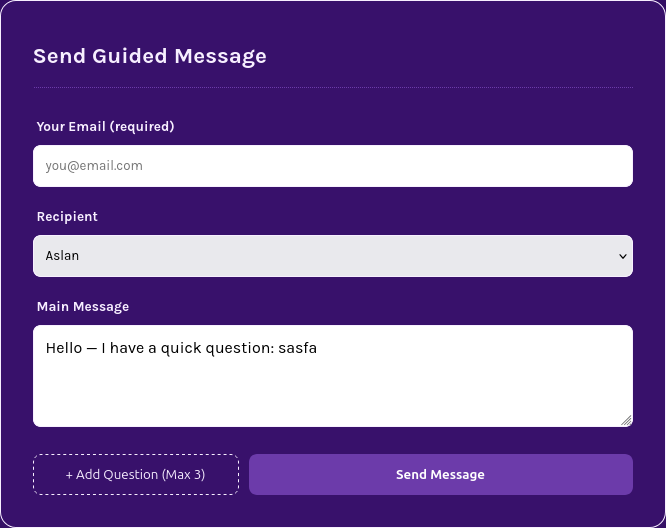The width and height of the screenshot is (666, 528).
Task: Click the Your Email input field
Action: pos(332,166)
